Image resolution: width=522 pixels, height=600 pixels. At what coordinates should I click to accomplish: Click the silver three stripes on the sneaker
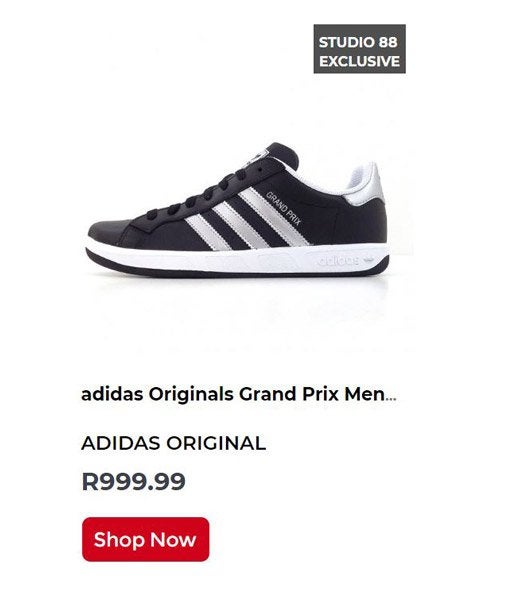click(x=247, y=220)
